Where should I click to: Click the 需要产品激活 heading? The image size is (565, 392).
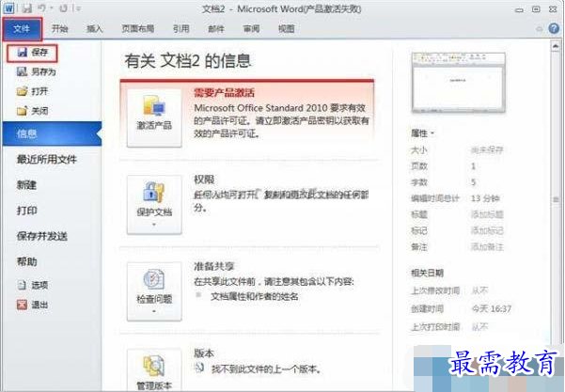coord(224,93)
